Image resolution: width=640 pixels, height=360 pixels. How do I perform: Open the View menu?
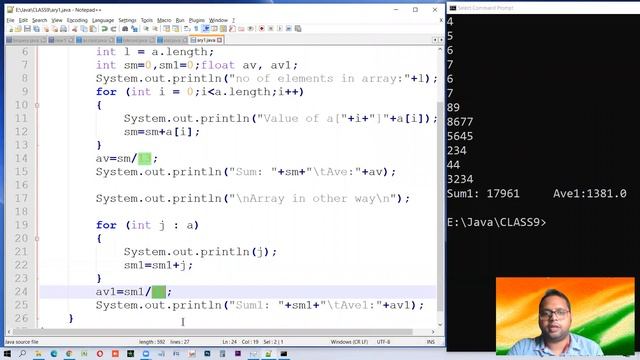57,20
